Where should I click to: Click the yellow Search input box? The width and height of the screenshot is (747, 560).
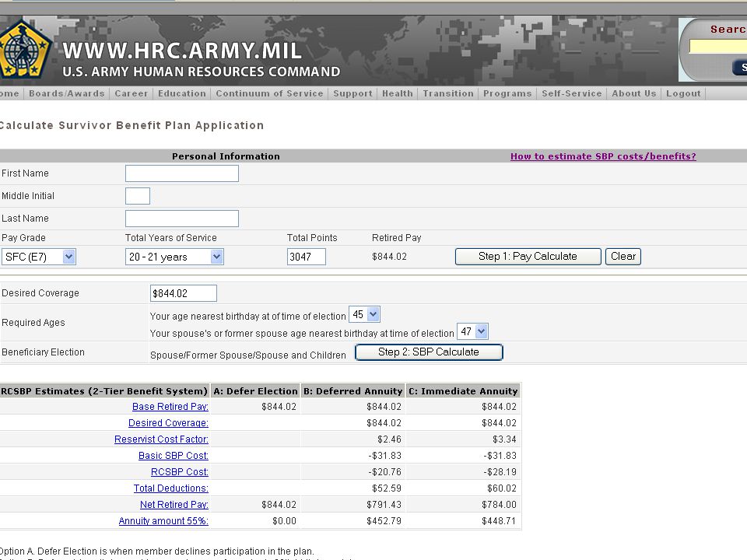click(x=718, y=46)
